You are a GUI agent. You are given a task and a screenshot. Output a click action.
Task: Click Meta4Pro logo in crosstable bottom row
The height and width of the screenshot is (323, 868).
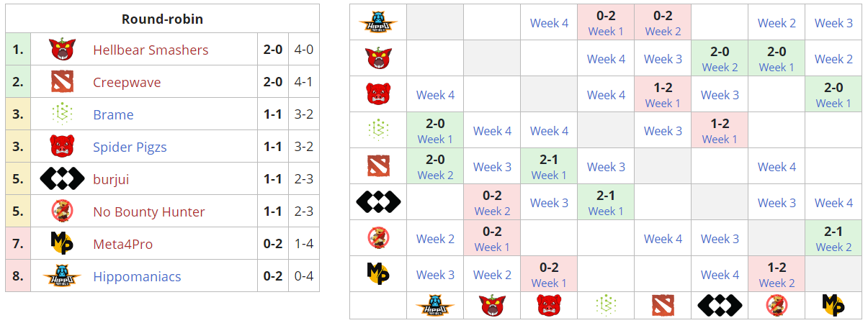(833, 305)
